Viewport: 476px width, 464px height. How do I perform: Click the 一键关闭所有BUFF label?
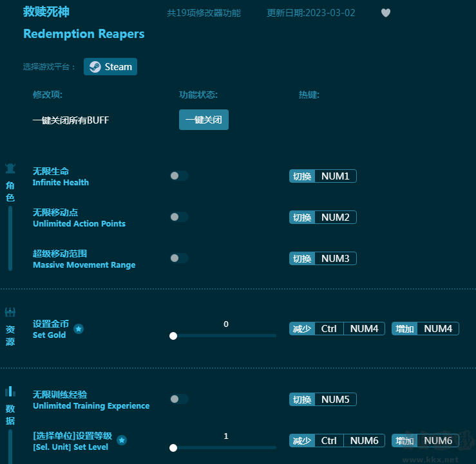tap(71, 120)
